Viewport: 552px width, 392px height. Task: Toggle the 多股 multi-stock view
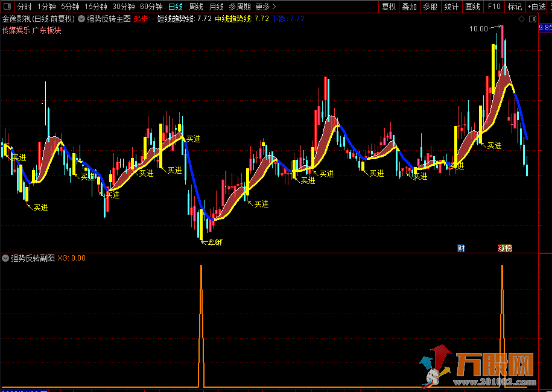point(430,7)
